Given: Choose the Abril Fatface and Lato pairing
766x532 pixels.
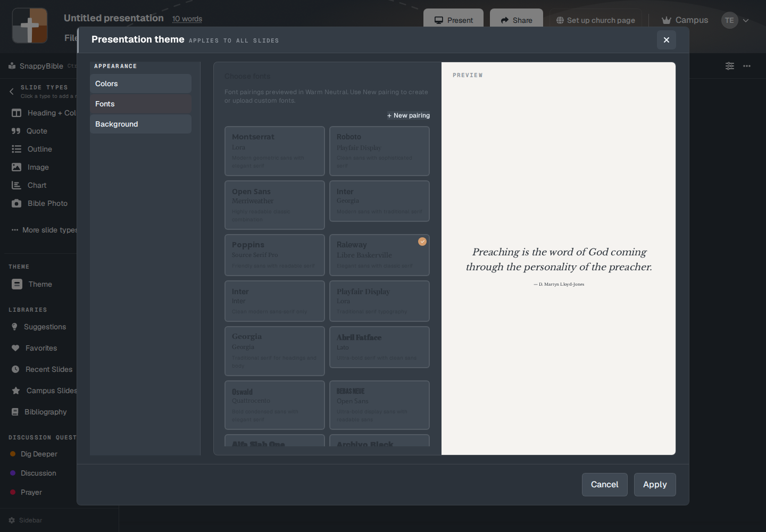Looking at the screenshot, I should [x=379, y=347].
